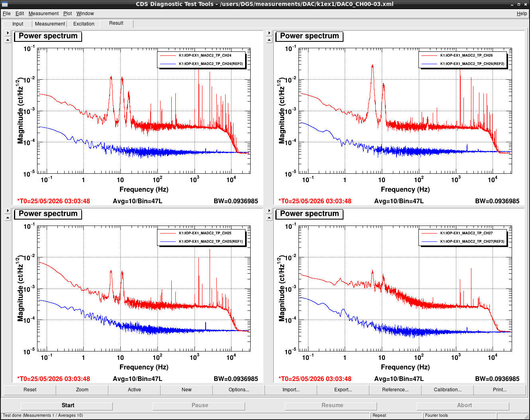Select the CH24 legend box in top-left plot
This screenshot has height=420, width=530.
pyautogui.click(x=202, y=59)
